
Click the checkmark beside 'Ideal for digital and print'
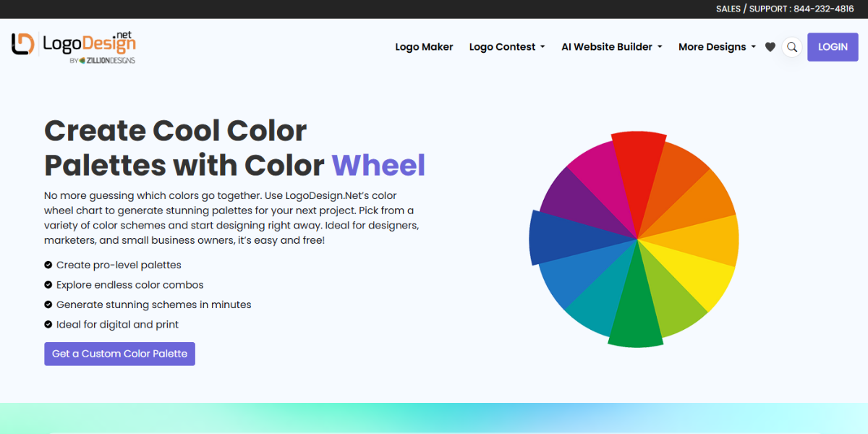coord(48,324)
